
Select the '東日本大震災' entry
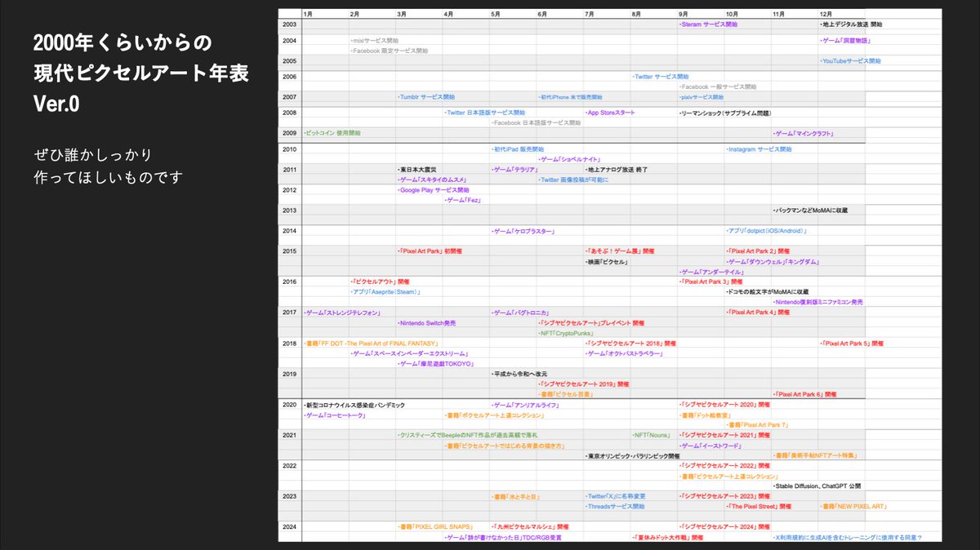417,169
